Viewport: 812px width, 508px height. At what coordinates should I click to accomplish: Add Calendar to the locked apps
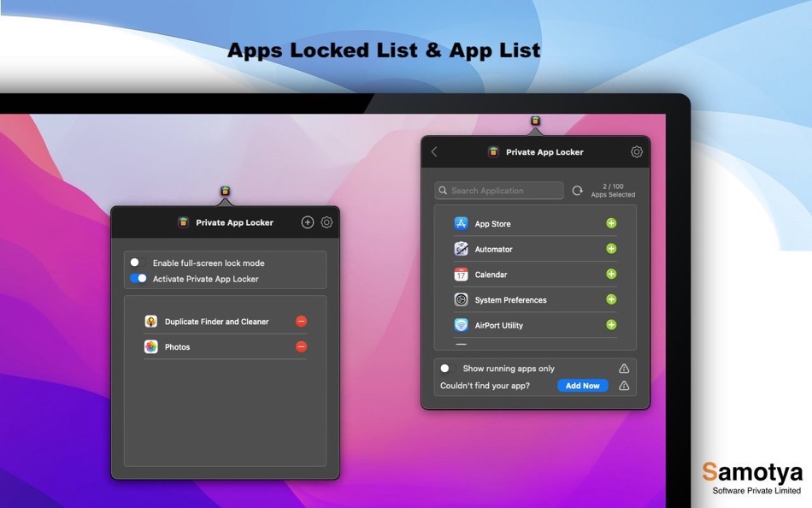click(612, 275)
